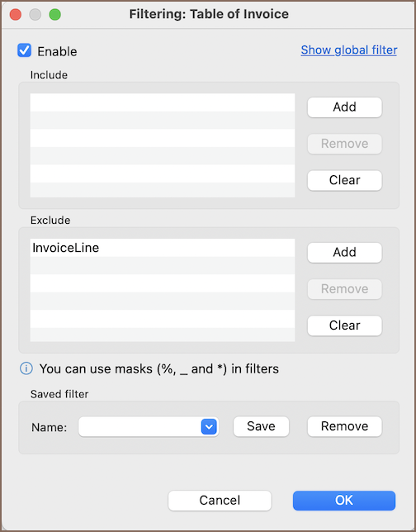Click the green zoom window button

(x=55, y=15)
